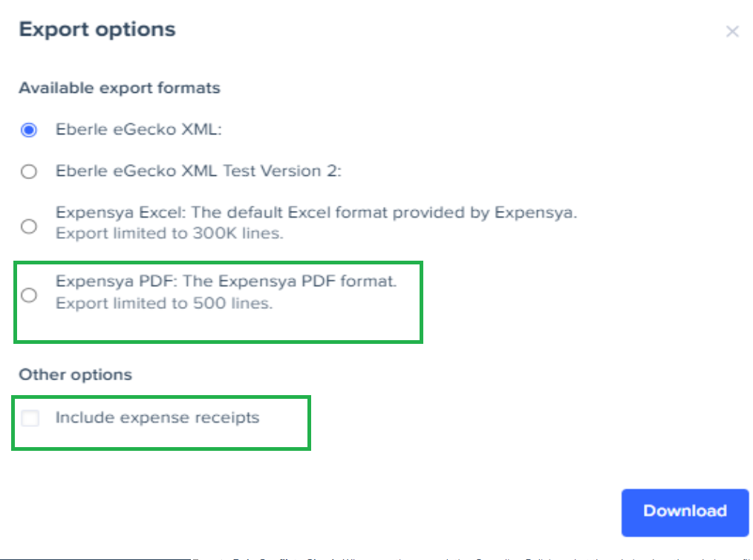Click the 'Eberle eGecko XML Test Version 2:' label
The height and width of the screenshot is (560, 753).
coord(198,172)
